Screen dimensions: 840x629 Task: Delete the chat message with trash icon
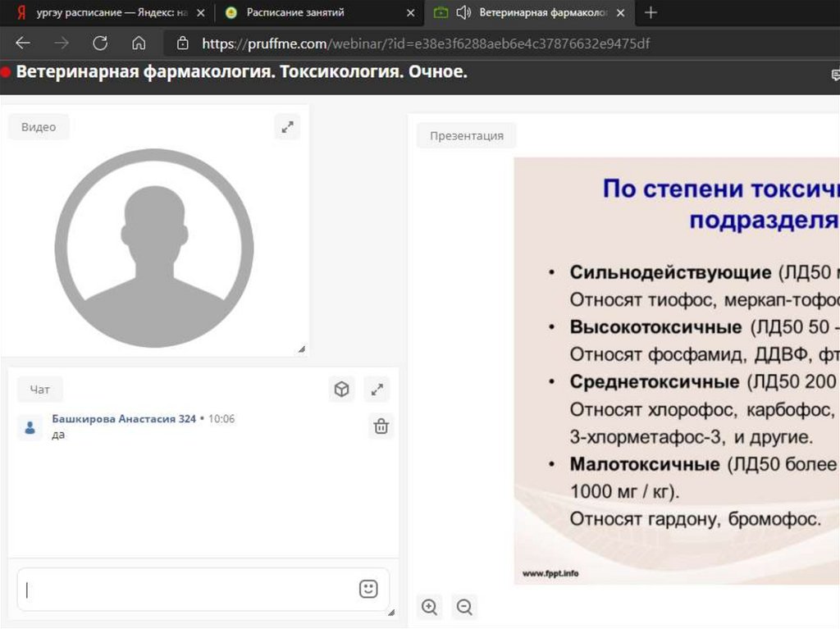(381, 426)
